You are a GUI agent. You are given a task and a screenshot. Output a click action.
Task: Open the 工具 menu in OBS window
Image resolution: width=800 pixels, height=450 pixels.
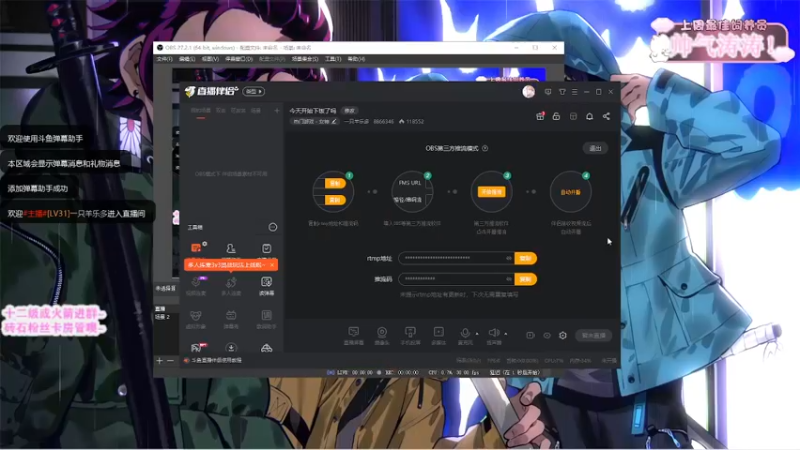pos(333,59)
